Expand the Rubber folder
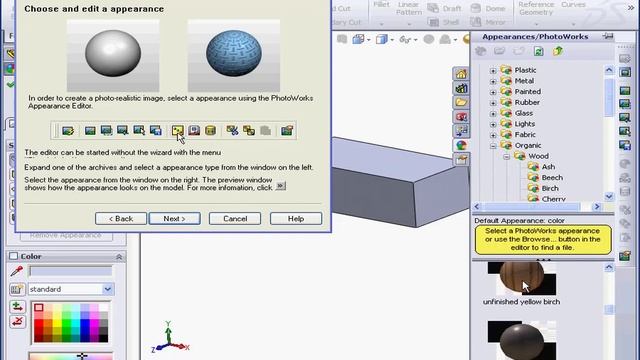The height and width of the screenshot is (360, 640). coord(493,103)
